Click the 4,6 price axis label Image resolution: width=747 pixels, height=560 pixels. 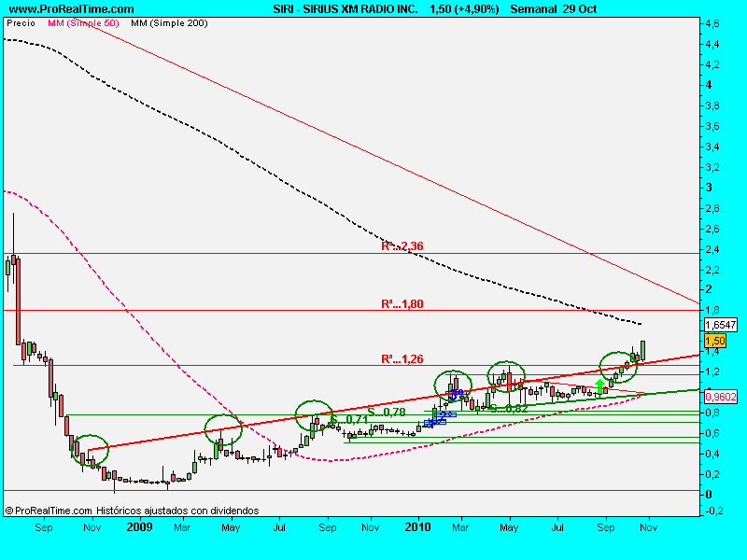(712, 23)
